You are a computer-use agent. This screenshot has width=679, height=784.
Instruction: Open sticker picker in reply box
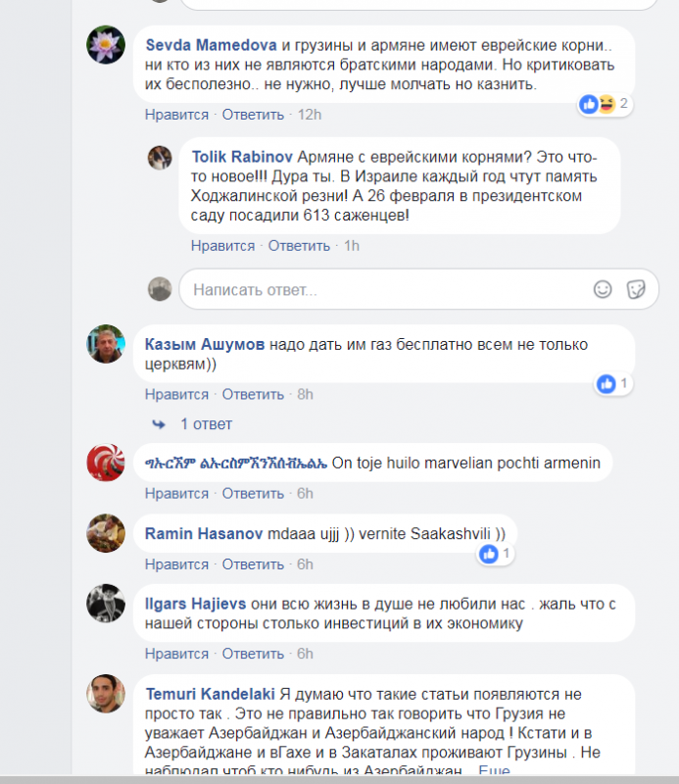pos(636,289)
